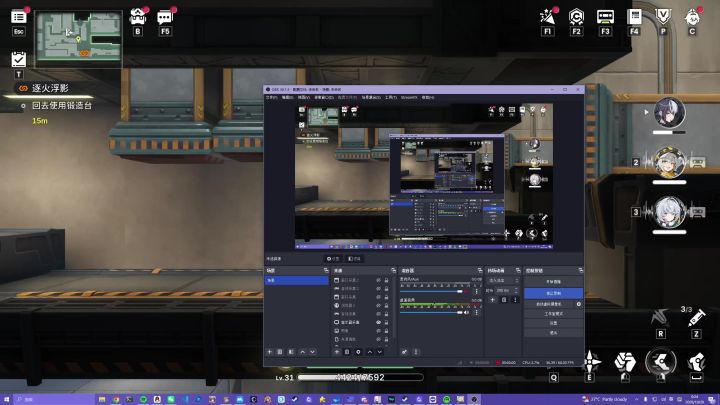Open advanced audio properties gear in mixer

coord(404,352)
